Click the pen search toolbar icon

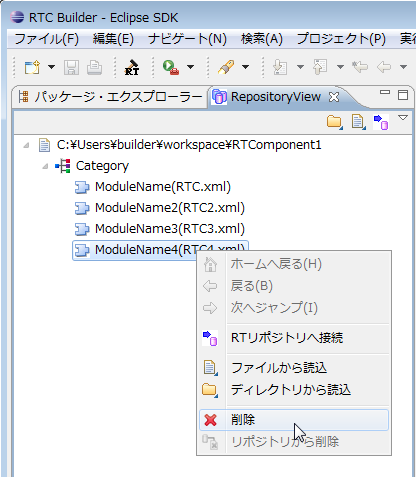(x=226, y=67)
